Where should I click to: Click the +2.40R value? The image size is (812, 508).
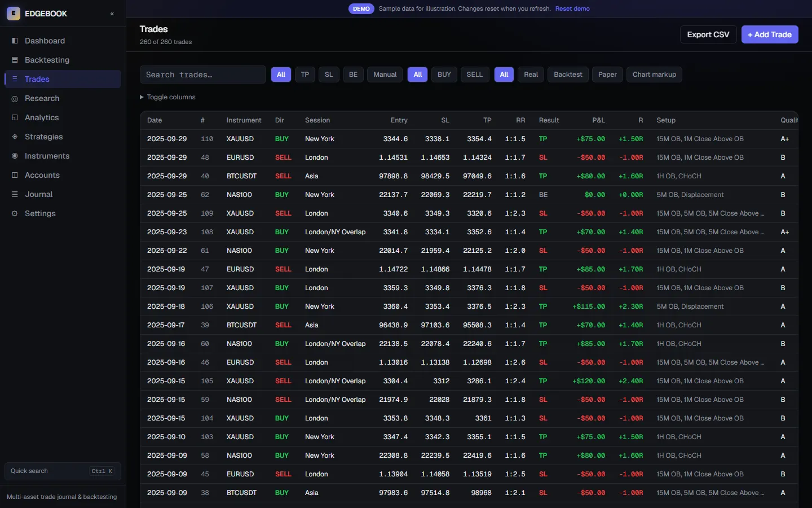point(630,381)
